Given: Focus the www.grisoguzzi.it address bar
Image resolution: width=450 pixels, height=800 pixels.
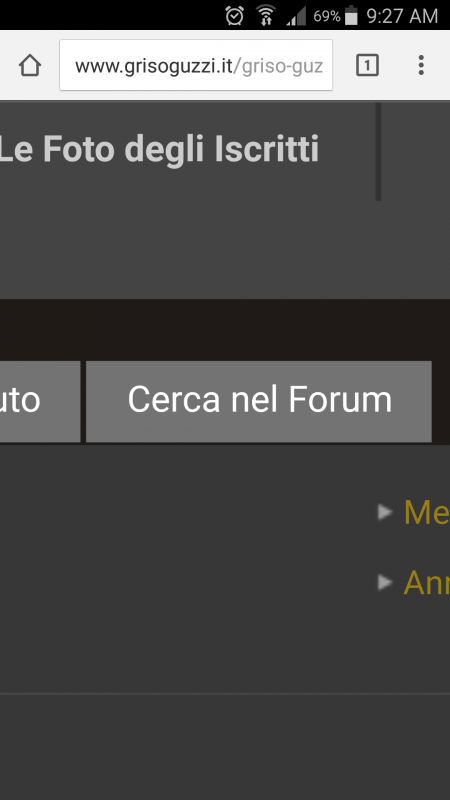Looking at the screenshot, I should [x=196, y=65].
